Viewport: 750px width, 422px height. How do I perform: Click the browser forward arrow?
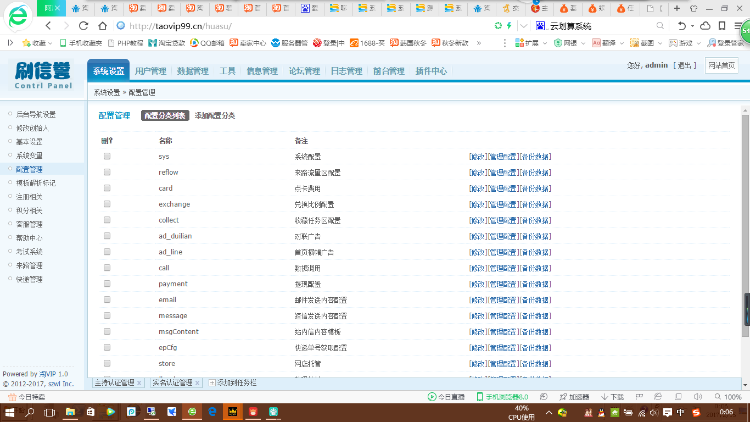(66, 26)
